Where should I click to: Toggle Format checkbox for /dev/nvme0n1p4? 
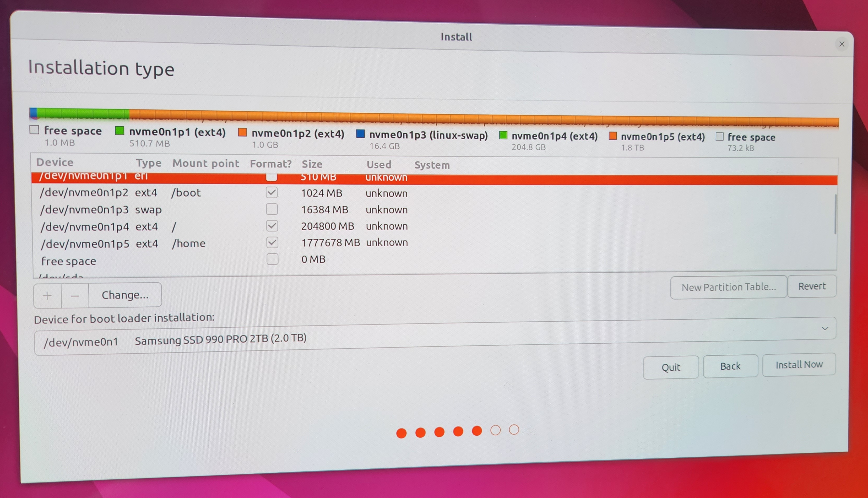coord(272,225)
